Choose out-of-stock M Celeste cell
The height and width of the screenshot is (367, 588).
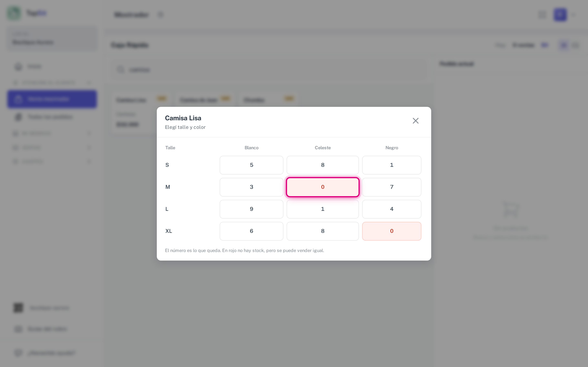[x=322, y=187]
